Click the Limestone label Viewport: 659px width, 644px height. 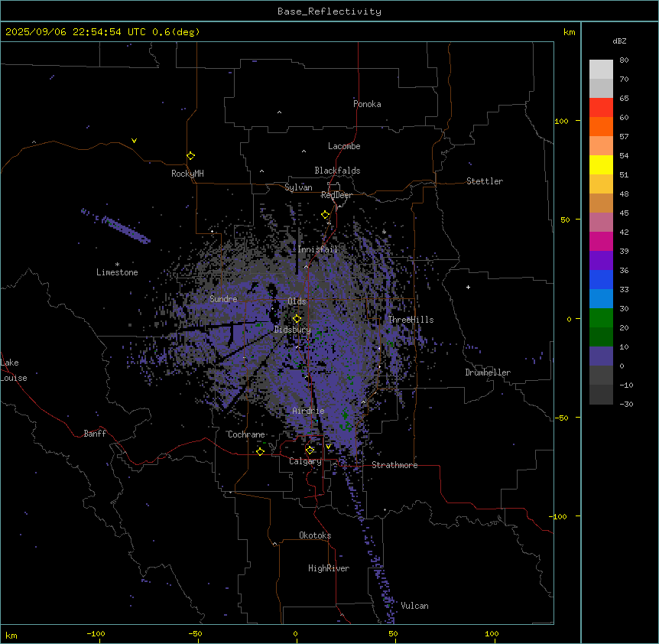point(117,272)
